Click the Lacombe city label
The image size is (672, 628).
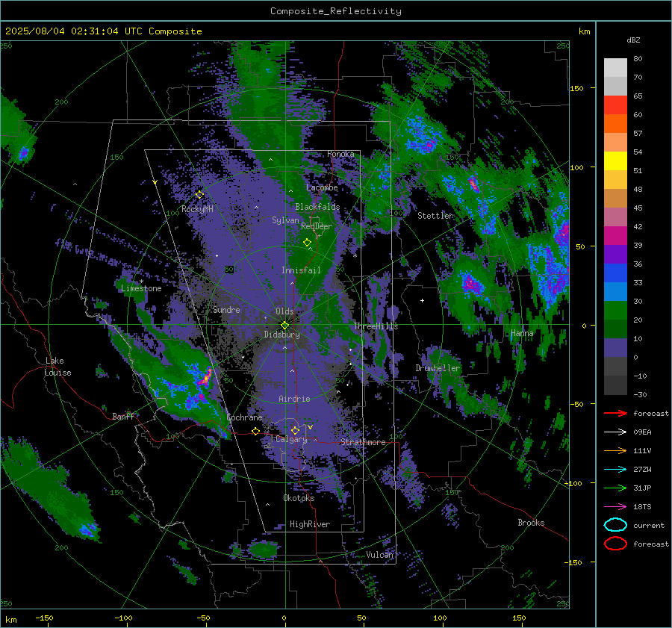click(x=322, y=187)
